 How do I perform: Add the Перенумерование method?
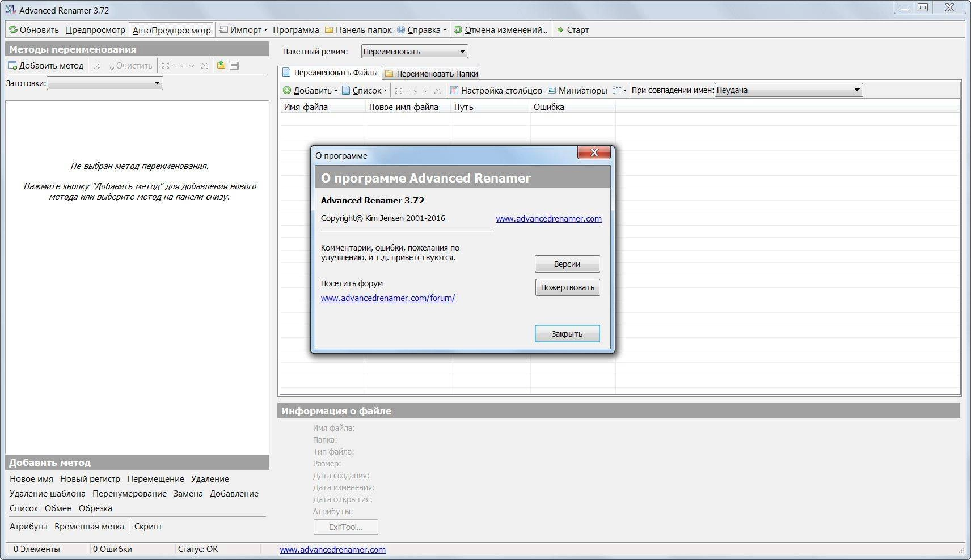point(129,494)
